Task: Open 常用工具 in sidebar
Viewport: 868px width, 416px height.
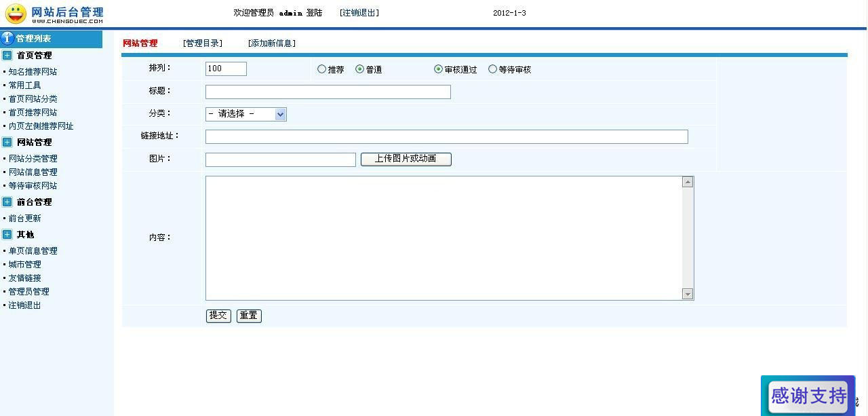Action: point(24,86)
